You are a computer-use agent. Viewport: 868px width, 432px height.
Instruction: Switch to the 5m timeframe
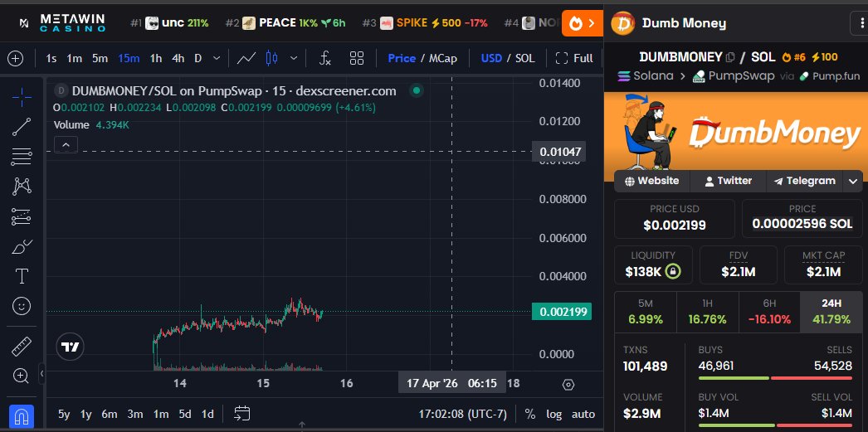point(100,58)
